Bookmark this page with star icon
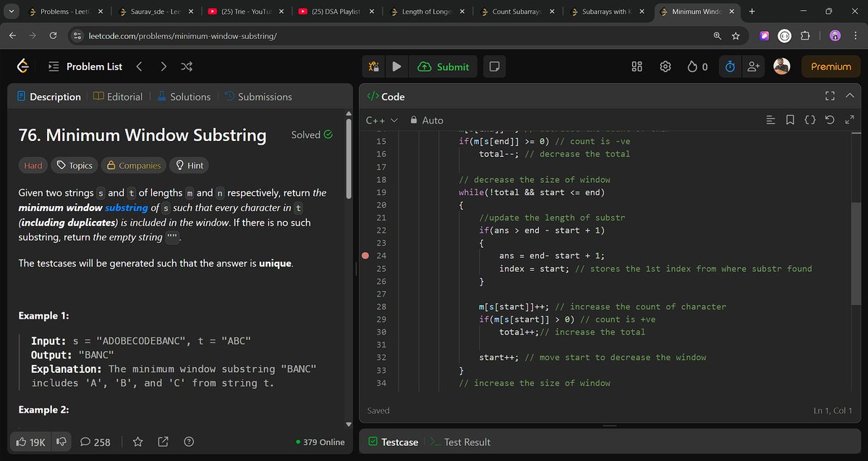Viewport: 868px width, 461px height. (x=736, y=36)
